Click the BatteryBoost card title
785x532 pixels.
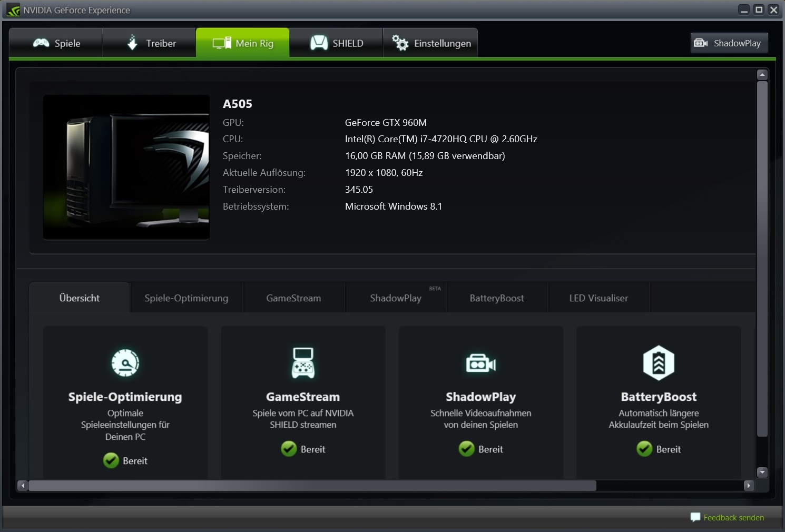click(659, 397)
